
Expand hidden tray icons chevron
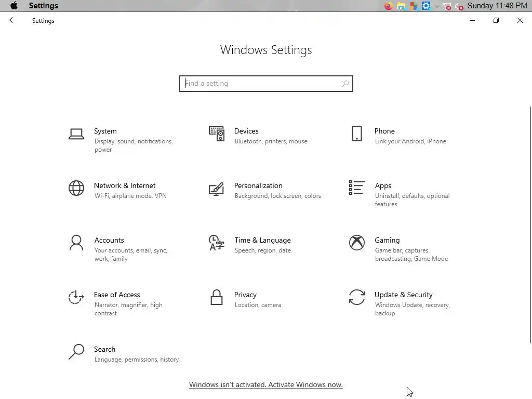pyautogui.click(x=437, y=6)
